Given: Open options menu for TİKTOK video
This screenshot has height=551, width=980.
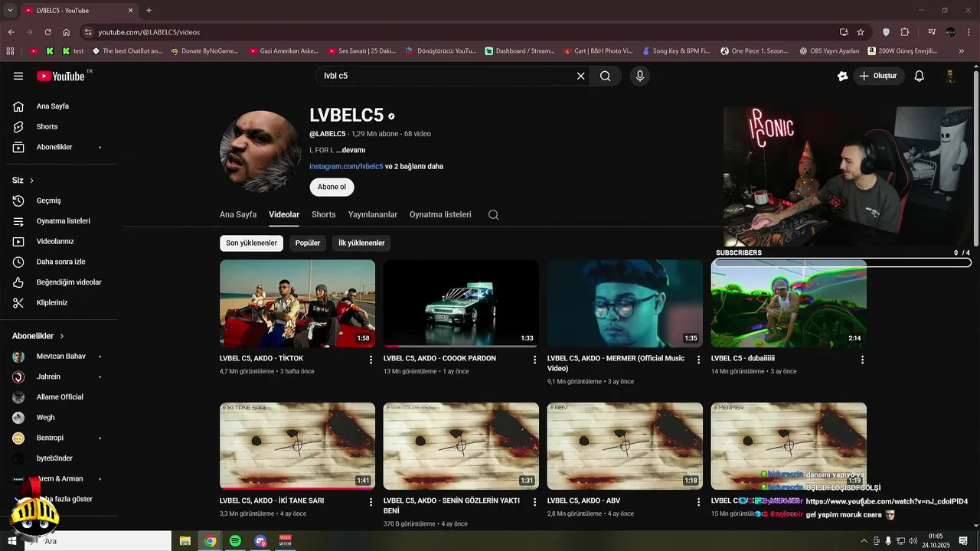Looking at the screenshot, I should coord(371,360).
